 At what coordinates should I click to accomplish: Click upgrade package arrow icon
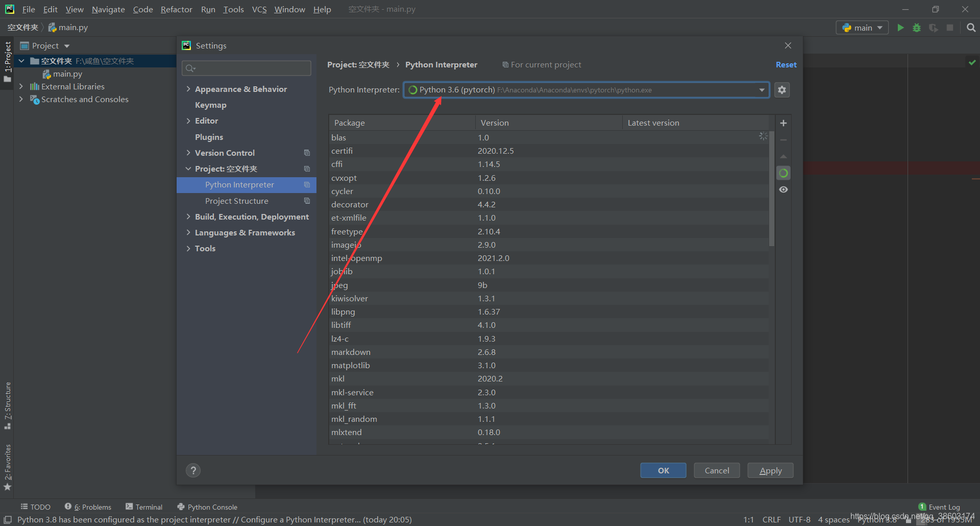point(783,156)
